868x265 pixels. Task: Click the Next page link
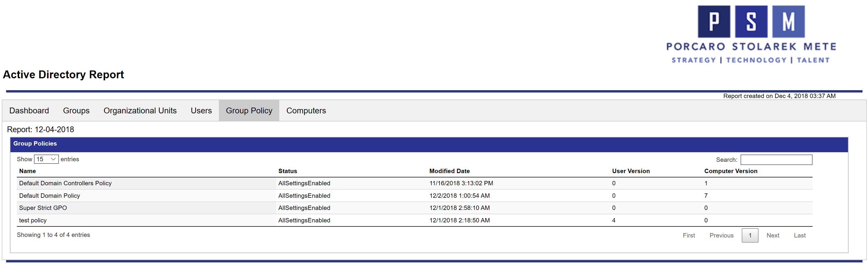[773, 235]
